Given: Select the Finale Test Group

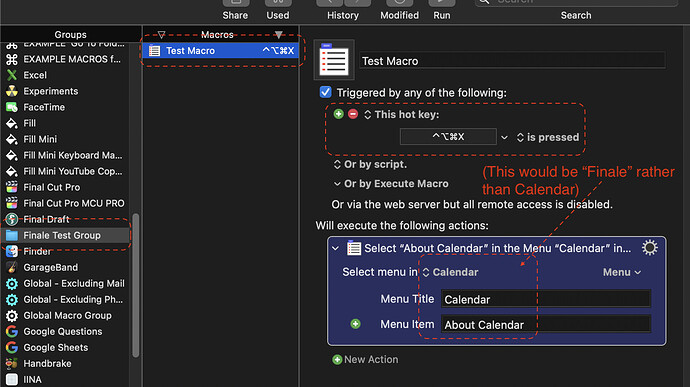Looking at the screenshot, I should (x=65, y=236).
